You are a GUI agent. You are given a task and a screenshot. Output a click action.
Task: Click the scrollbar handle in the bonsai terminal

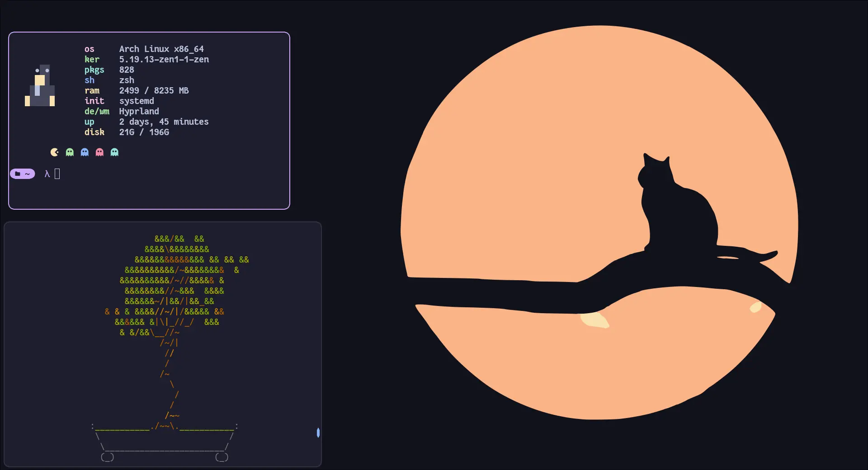click(x=318, y=432)
